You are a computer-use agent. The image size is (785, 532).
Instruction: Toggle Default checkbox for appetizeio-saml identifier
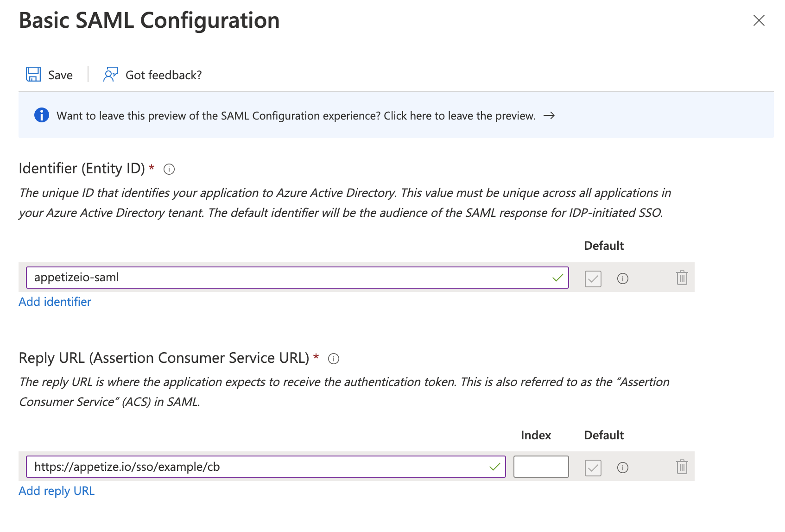click(593, 279)
